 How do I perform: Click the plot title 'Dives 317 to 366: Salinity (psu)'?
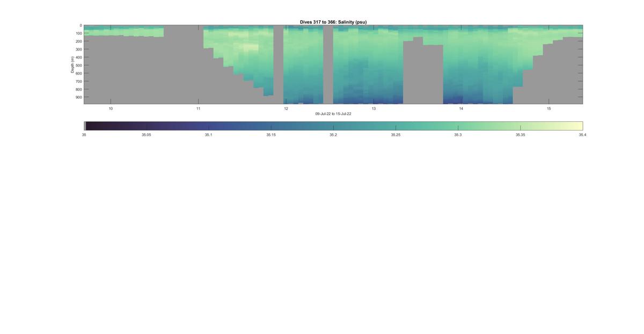click(333, 22)
